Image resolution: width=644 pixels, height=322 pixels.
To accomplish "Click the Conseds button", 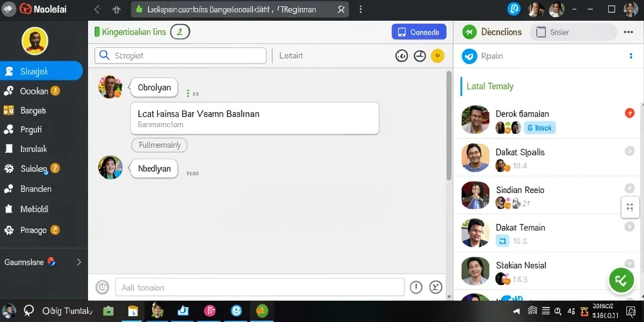I will pyautogui.click(x=419, y=32).
